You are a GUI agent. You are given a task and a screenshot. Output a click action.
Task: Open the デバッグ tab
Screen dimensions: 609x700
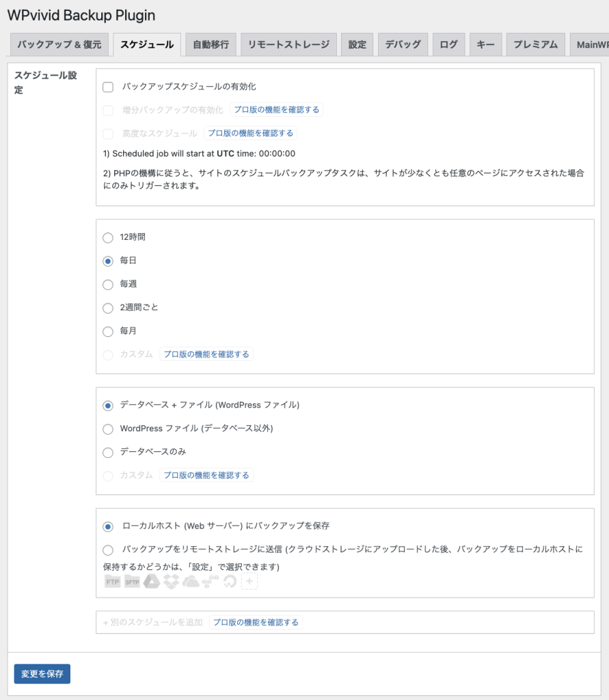coord(403,44)
